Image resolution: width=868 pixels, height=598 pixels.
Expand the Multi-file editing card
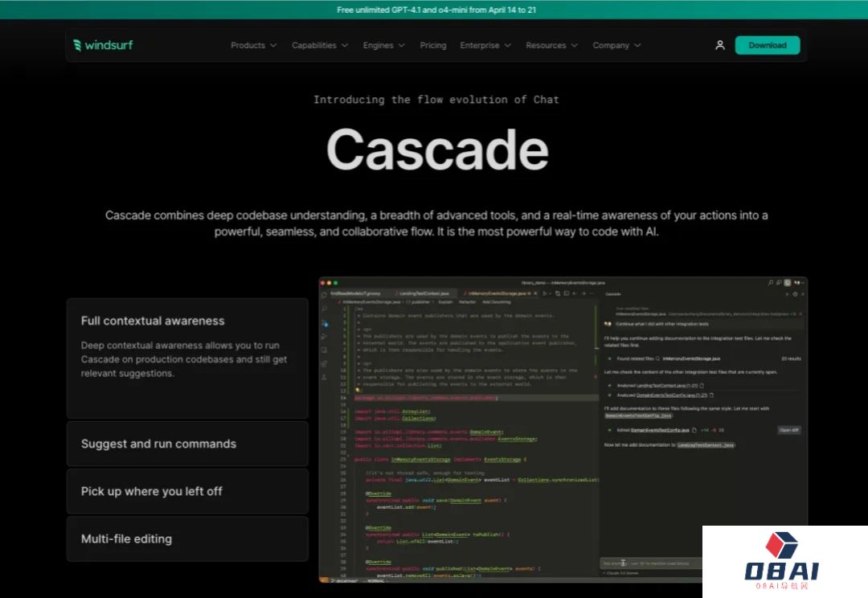tap(187, 539)
